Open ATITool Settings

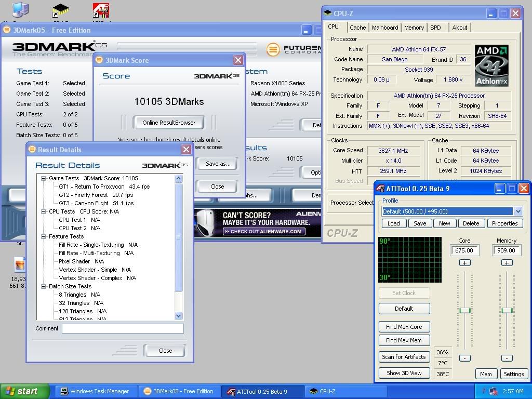coord(514,374)
